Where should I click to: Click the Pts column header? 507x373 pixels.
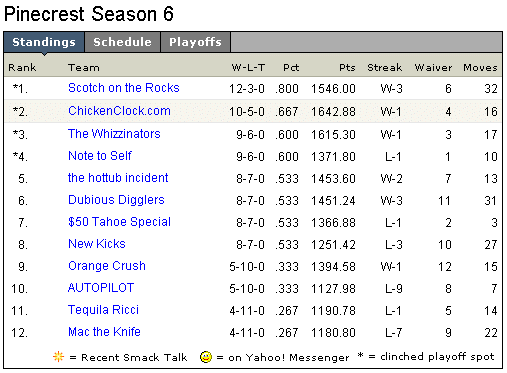coord(347,68)
